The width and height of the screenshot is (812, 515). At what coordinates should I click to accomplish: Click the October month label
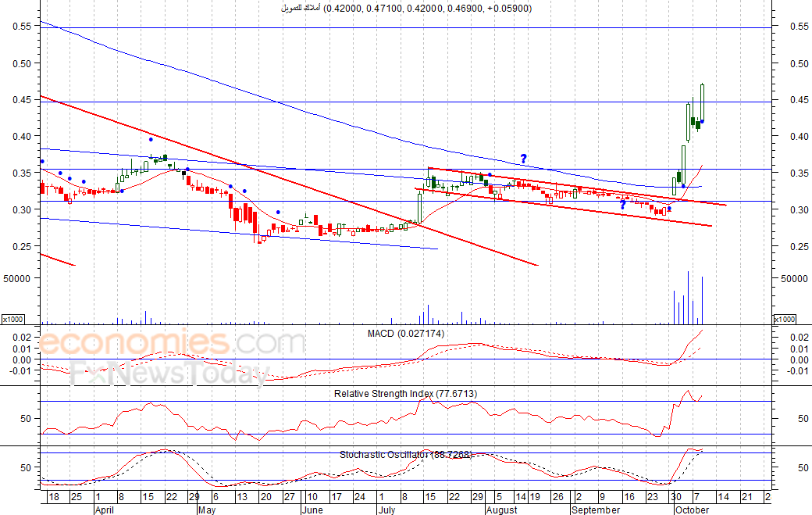[693, 510]
